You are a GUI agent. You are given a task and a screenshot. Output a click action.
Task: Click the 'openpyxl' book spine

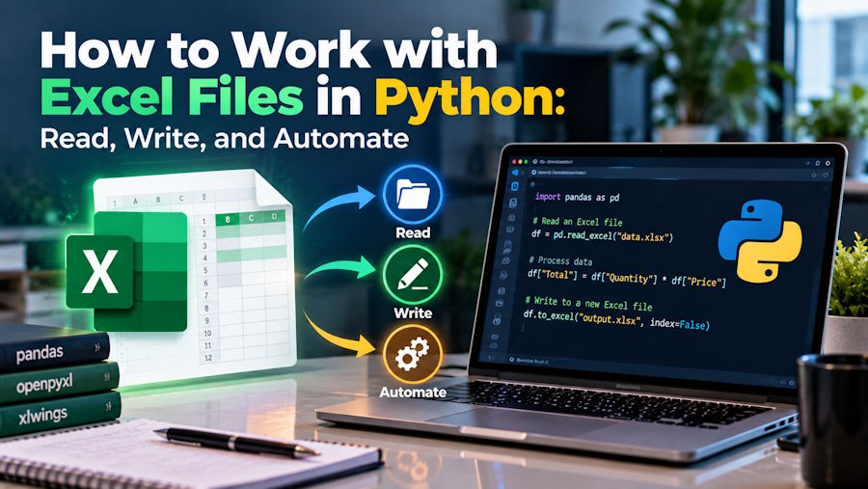(x=59, y=383)
